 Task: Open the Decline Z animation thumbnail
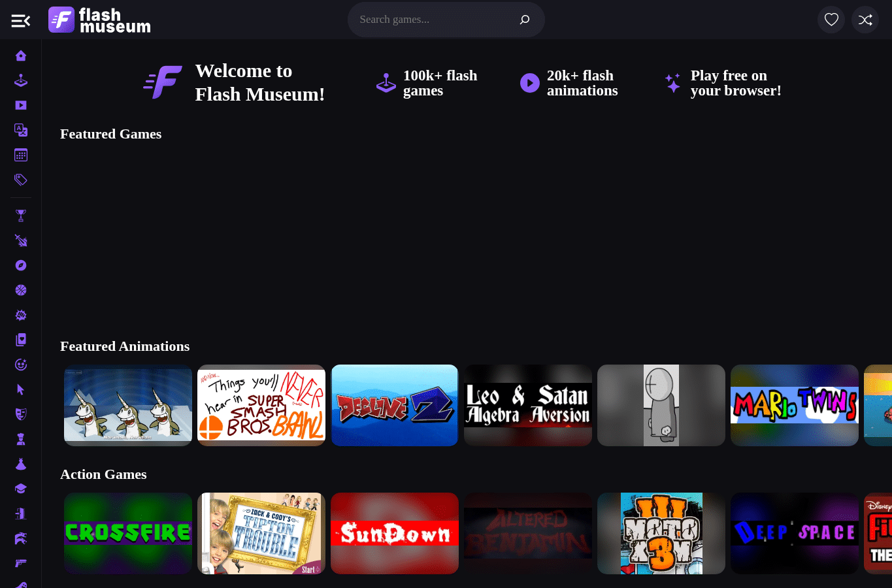tap(395, 405)
